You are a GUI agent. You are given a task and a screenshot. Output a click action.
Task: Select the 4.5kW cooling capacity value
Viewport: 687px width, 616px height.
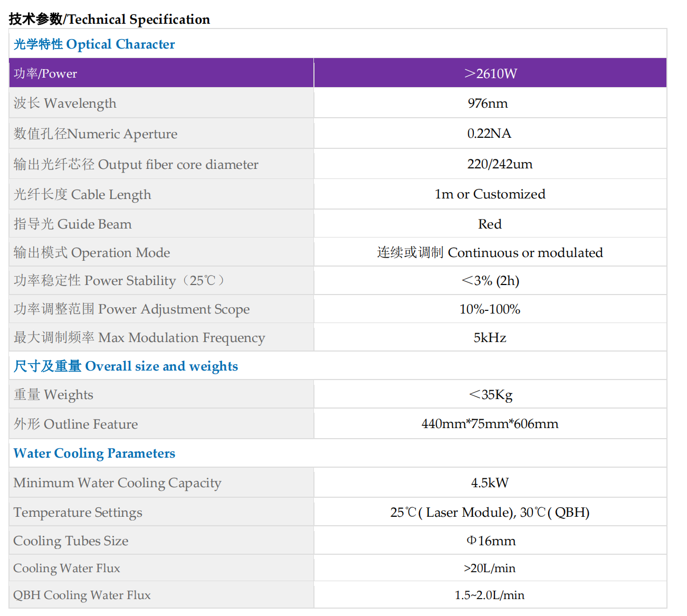click(490, 483)
